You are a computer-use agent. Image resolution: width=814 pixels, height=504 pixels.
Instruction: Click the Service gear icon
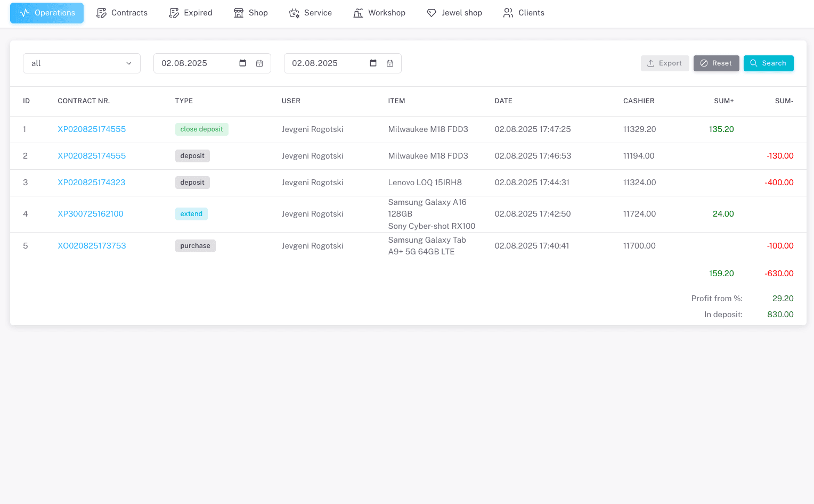tap(294, 12)
